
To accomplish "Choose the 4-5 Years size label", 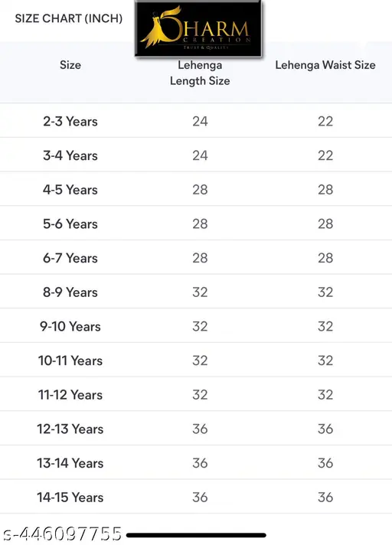I will [x=70, y=190].
